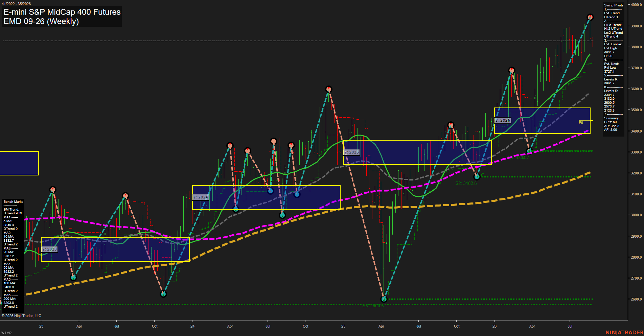Click the lowest pivot low marker of 2023
Viewport: 644px width, 336px height.
[163, 294]
